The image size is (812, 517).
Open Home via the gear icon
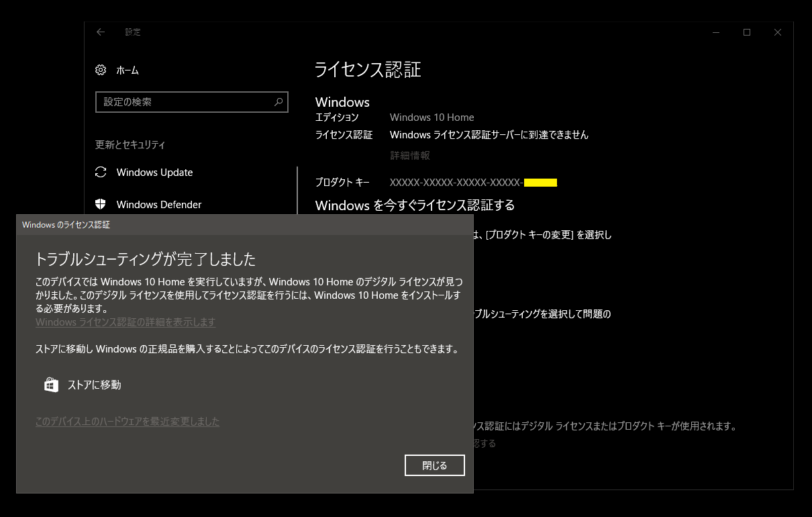point(101,70)
